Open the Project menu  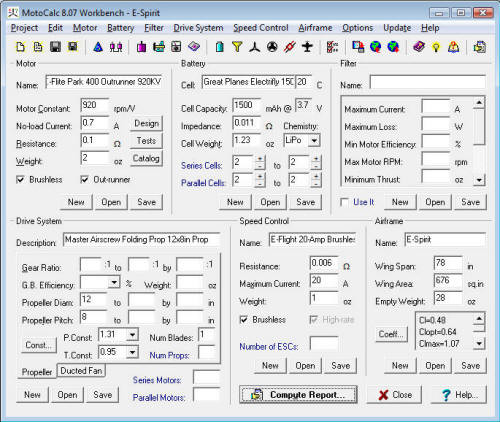[25, 28]
